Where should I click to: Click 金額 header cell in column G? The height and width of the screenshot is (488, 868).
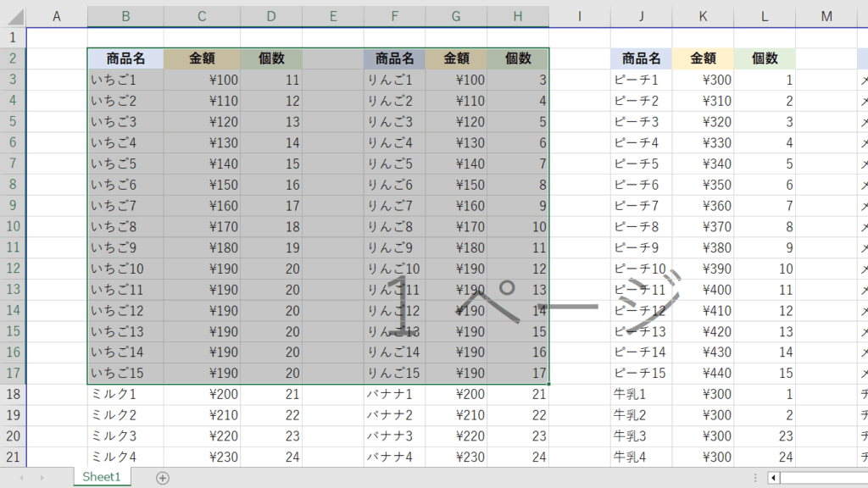coord(456,58)
